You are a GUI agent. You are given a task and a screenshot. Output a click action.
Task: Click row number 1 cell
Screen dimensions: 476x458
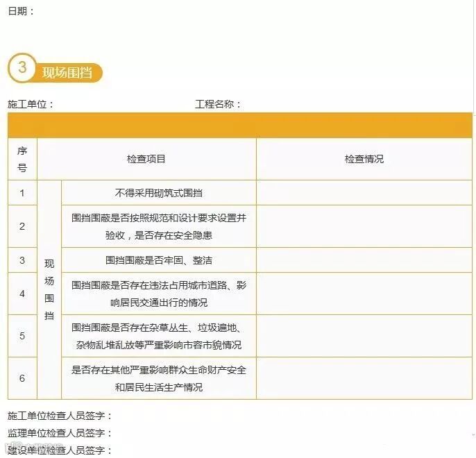tap(22, 193)
